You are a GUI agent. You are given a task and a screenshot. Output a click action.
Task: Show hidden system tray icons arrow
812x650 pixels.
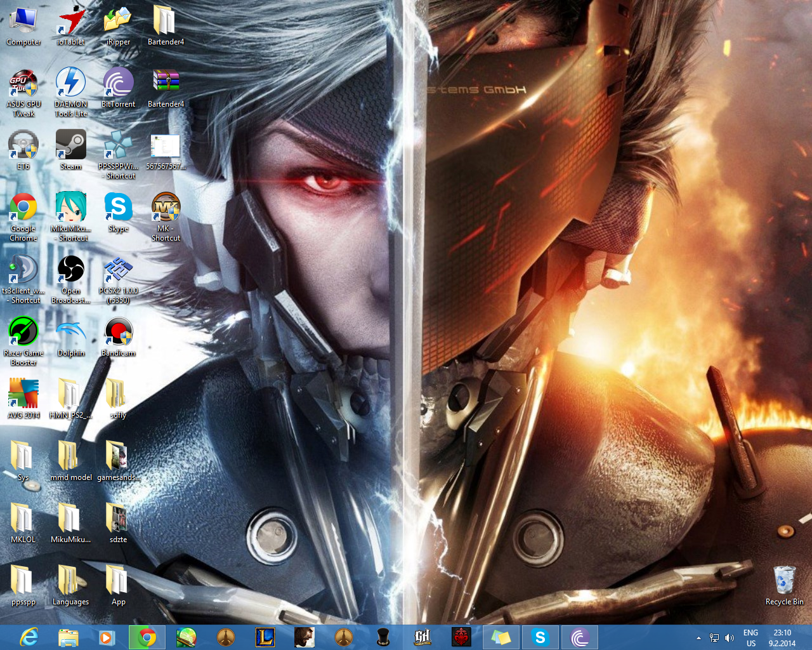(x=698, y=638)
